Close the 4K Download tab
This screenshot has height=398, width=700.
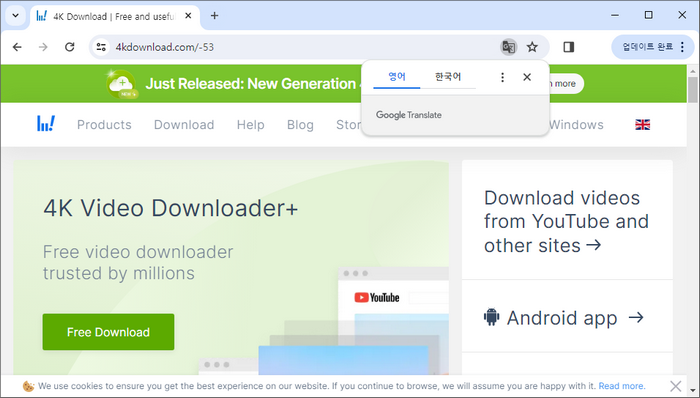[x=188, y=16]
